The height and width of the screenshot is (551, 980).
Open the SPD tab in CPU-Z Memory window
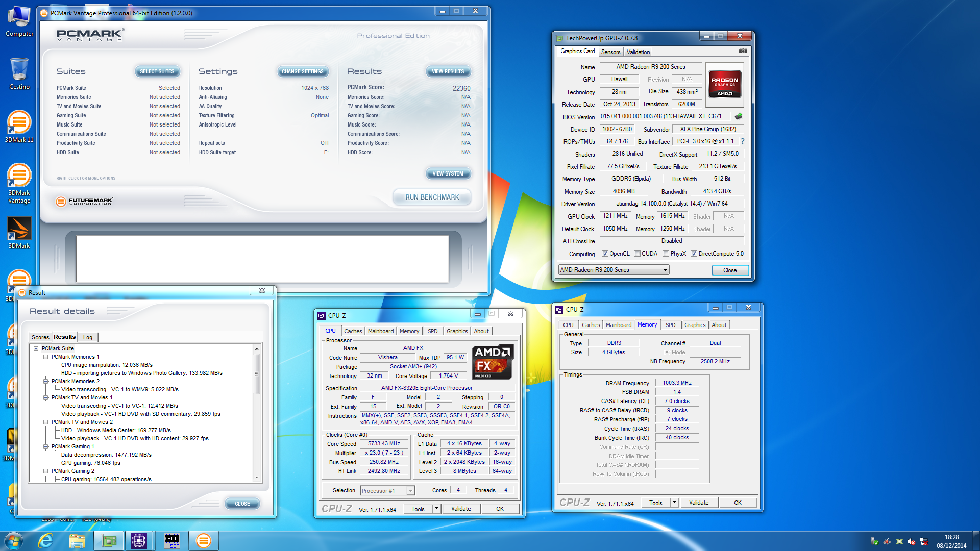670,325
